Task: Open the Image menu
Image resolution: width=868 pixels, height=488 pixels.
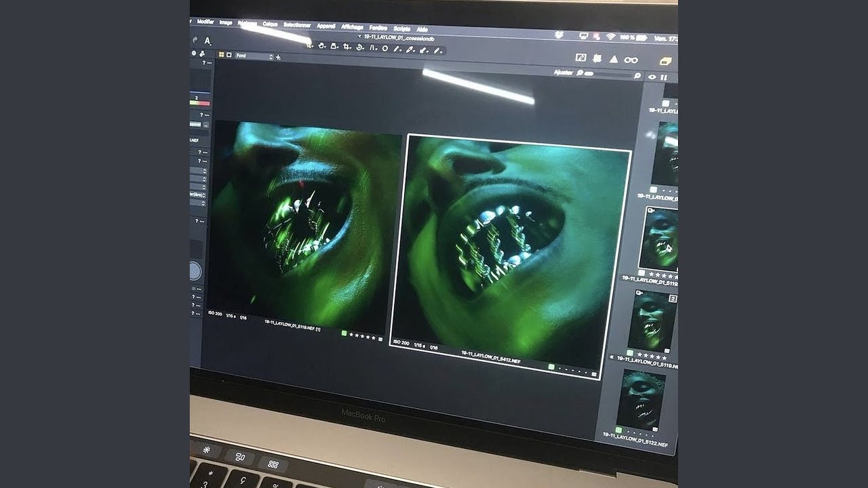Action: (x=226, y=22)
